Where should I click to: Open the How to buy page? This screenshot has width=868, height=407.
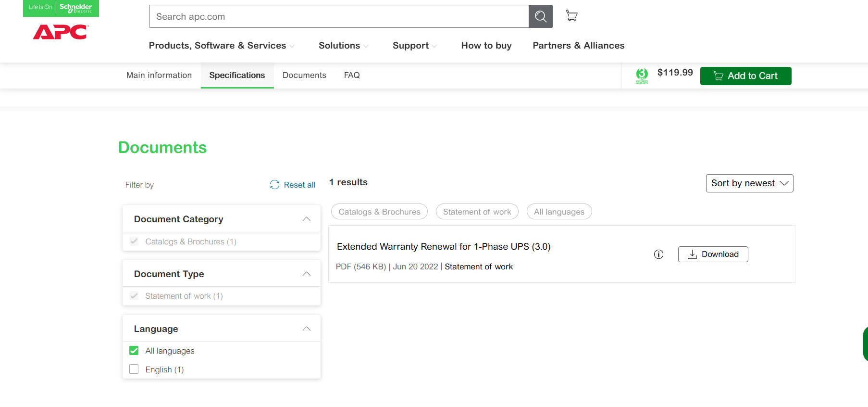pyautogui.click(x=486, y=46)
